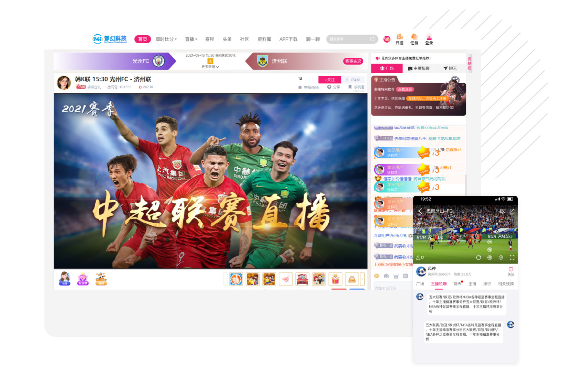562x392 pixels.
Task: Click the 梦幻科技 site logo
Action: pyautogui.click(x=110, y=39)
